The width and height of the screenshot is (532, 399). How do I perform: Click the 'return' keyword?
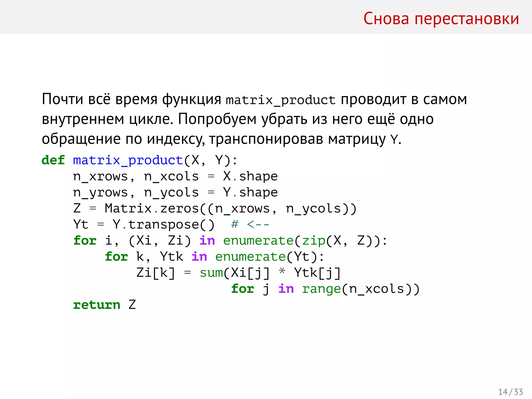click(x=97, y=305)
